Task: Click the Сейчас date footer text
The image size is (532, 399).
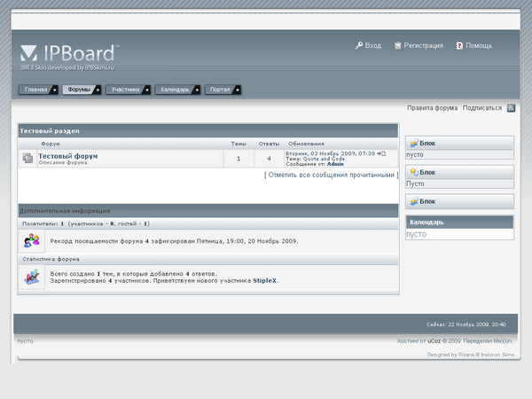Action: click(466, 325)
